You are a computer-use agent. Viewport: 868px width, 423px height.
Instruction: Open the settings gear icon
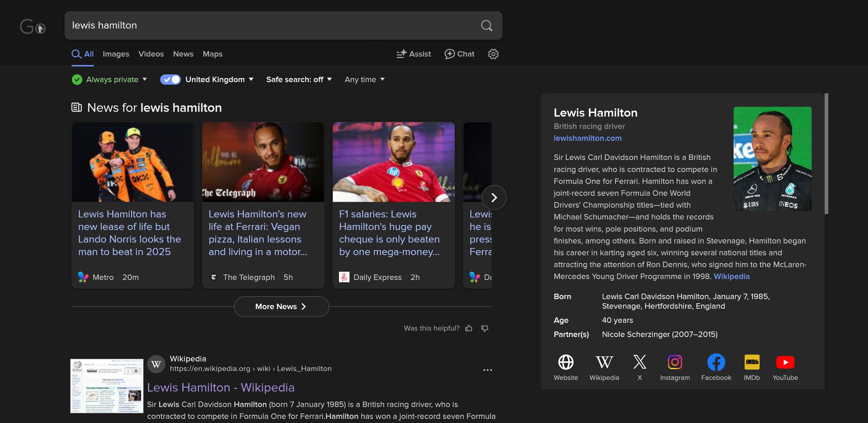tap(493, 54)
